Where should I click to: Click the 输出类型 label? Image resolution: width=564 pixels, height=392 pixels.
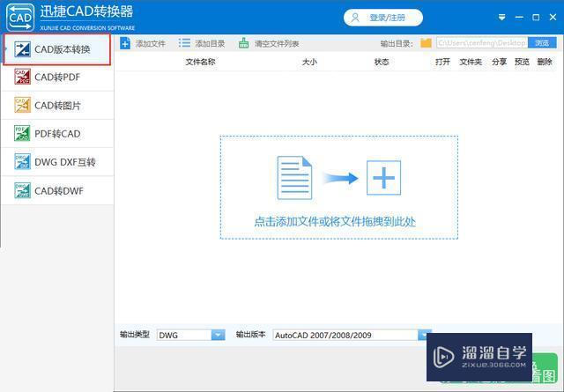(135, 335)
